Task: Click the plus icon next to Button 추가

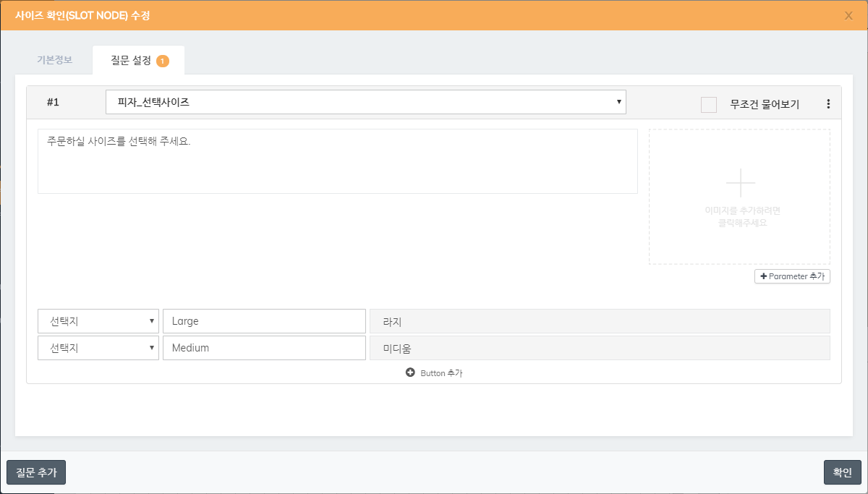Action: point(410,372)
